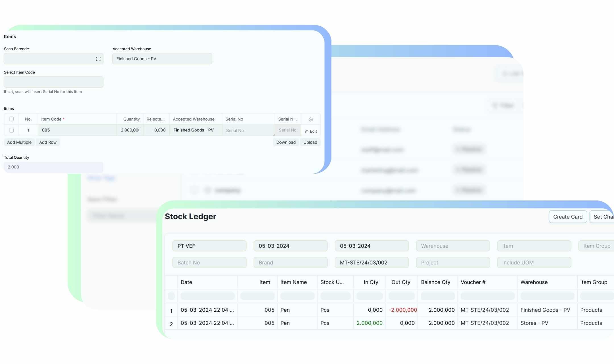
Task: Click the Batch No filter field
Action: 209,263
